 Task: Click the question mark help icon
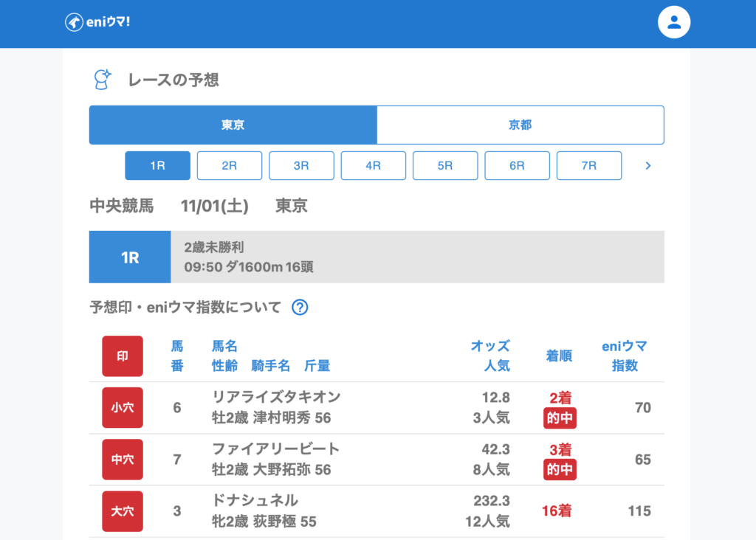coord(300,308)
